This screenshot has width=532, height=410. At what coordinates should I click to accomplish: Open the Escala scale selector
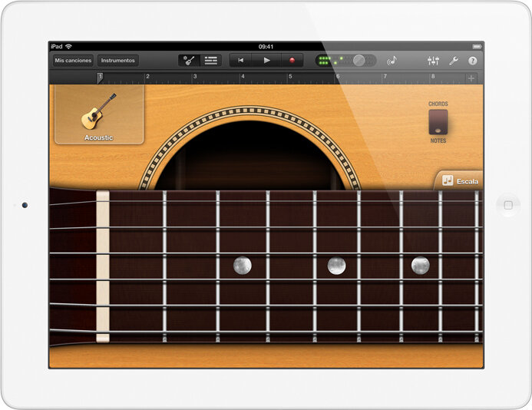point(460,181)
